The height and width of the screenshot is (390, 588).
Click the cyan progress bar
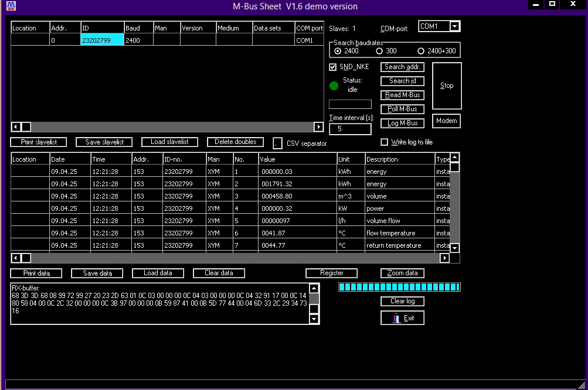tap(399, 287)
